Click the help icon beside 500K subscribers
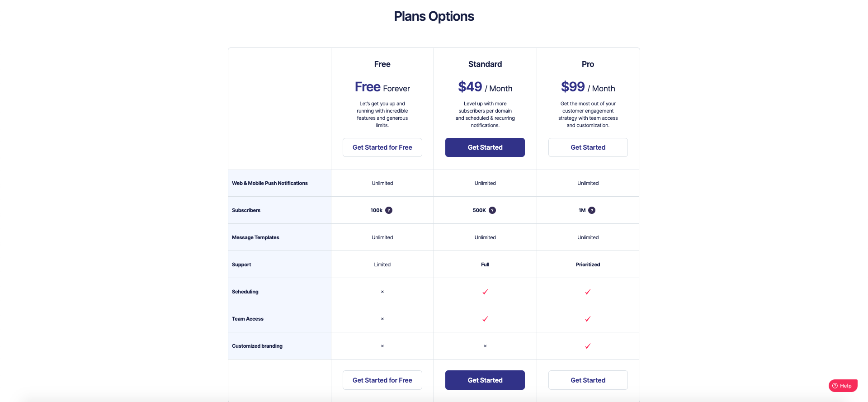The width and height of the screenshot is (868, 402). [492, 210]
